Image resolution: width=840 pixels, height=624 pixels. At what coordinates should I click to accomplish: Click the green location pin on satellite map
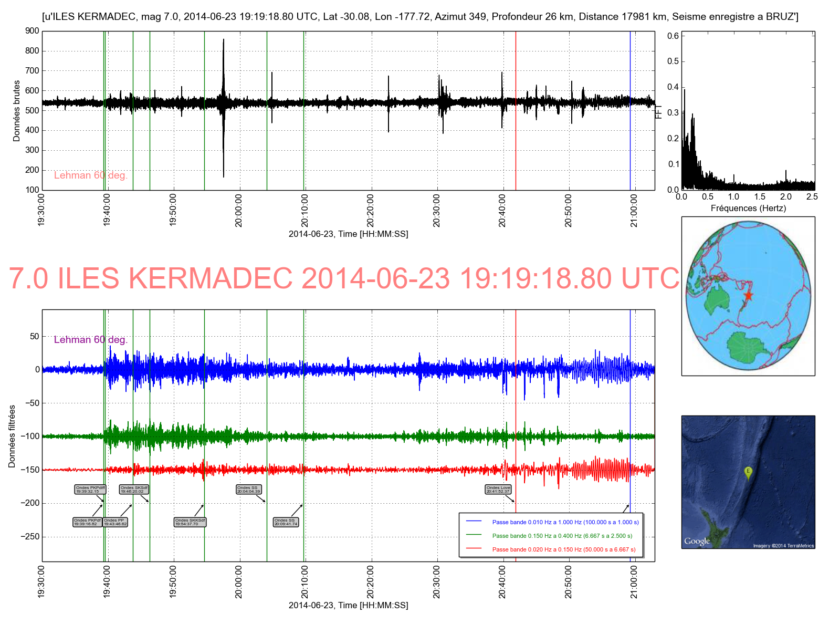[748, 472]
